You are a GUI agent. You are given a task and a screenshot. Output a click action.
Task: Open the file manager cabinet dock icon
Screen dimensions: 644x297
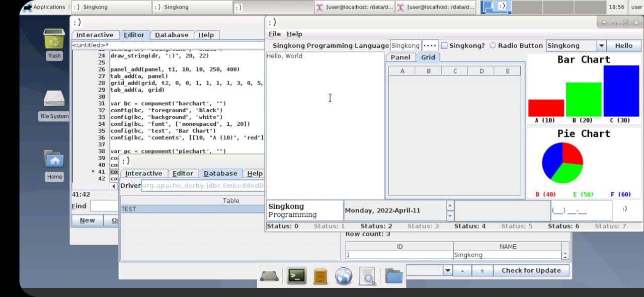pos(320,276)
